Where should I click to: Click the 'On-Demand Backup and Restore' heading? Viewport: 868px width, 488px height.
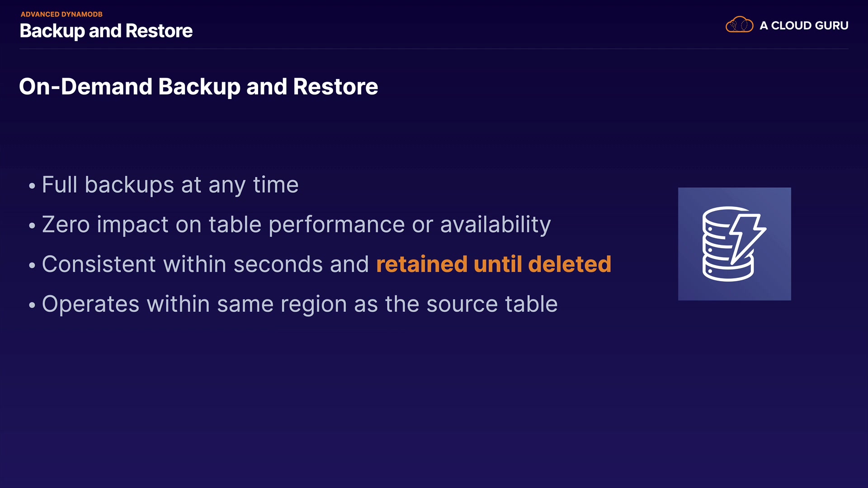(198, 86)
